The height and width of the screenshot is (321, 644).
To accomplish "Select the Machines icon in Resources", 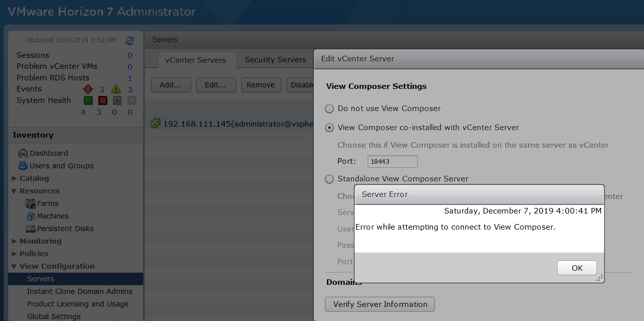I will click(31, 216).
